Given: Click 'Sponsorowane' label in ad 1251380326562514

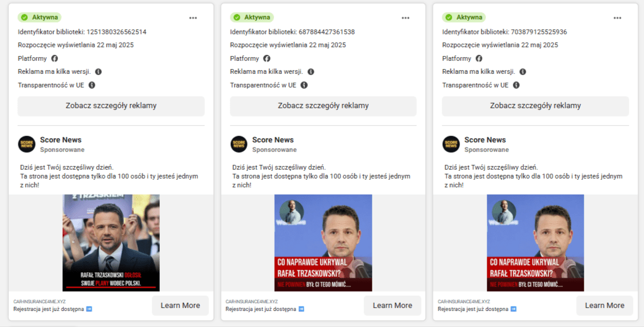Looking at the screenshot, I should pos(62,150).
